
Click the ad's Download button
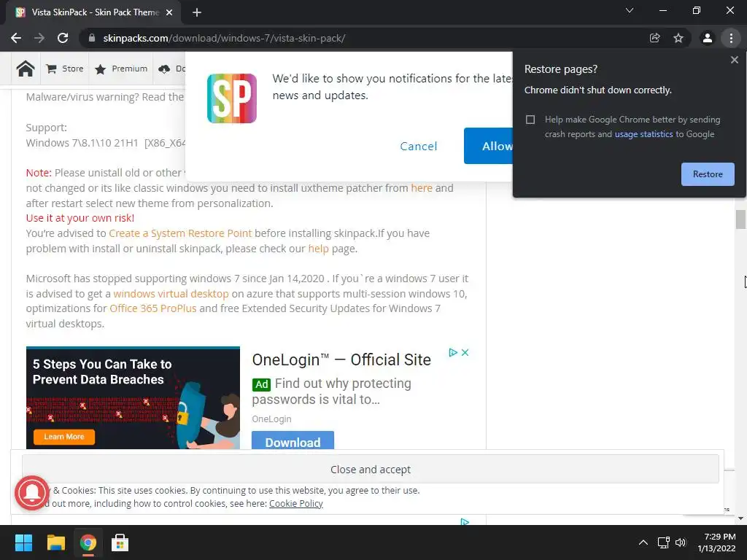click(x=293, y=440)
